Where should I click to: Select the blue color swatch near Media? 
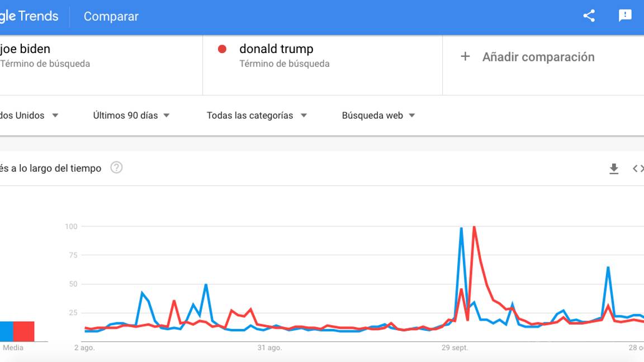click(6, 331)
